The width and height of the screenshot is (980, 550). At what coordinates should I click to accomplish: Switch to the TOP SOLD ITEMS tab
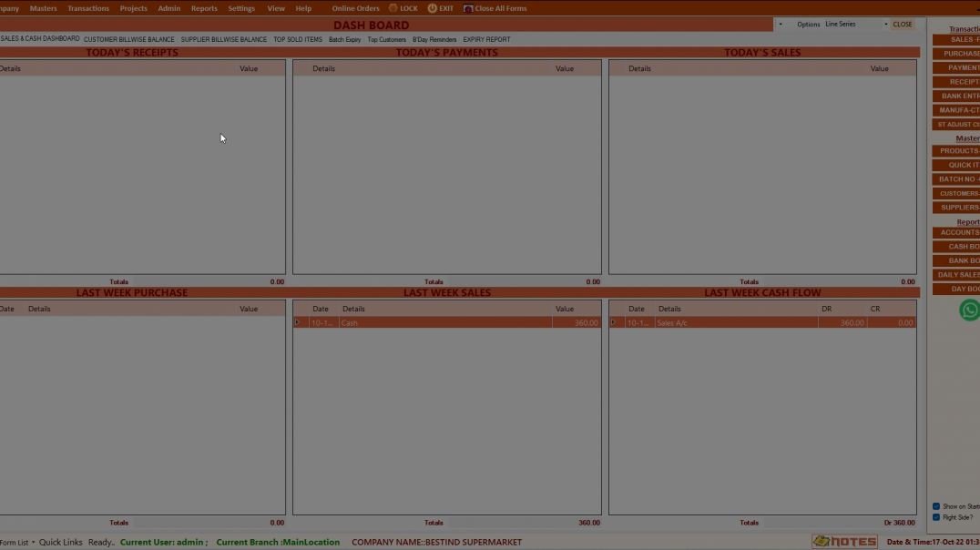point(296,39)
